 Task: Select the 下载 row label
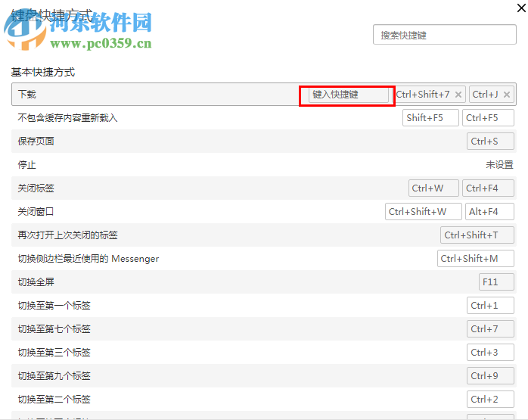[27, 95]
